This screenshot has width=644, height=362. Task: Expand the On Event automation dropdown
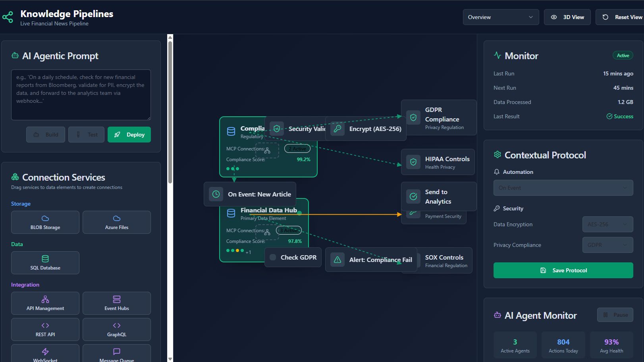tap(563, 188)
